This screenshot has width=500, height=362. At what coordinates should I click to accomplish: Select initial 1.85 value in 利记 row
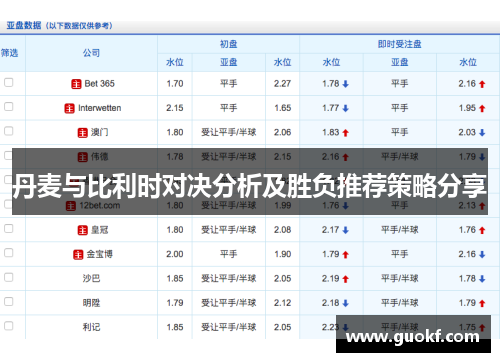[175, 327]
